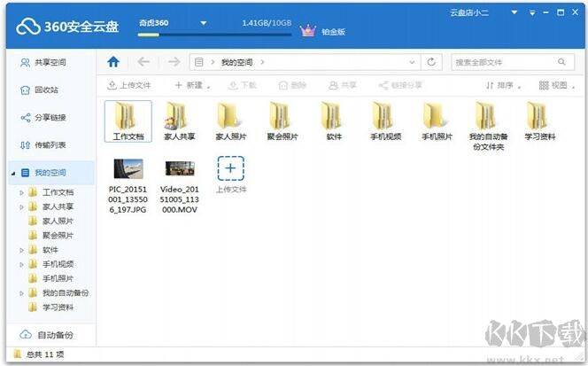Click the 链接分享 link share button
This screenshot has width=588, height=366.
tap(400, 85)
